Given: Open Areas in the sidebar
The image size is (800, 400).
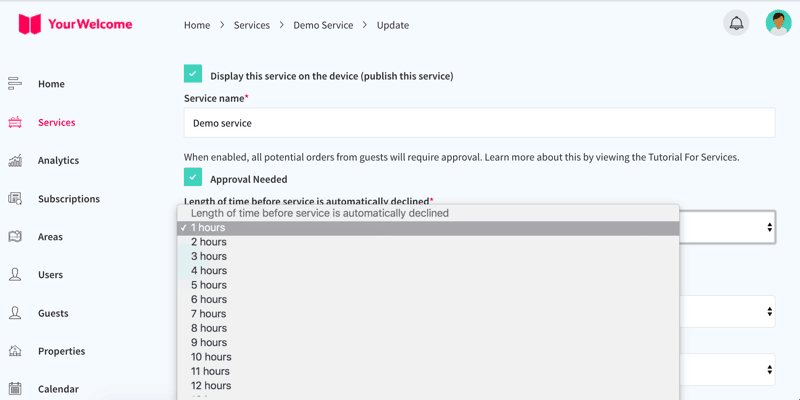Looking at the screenshot, I should coord(50,237).
